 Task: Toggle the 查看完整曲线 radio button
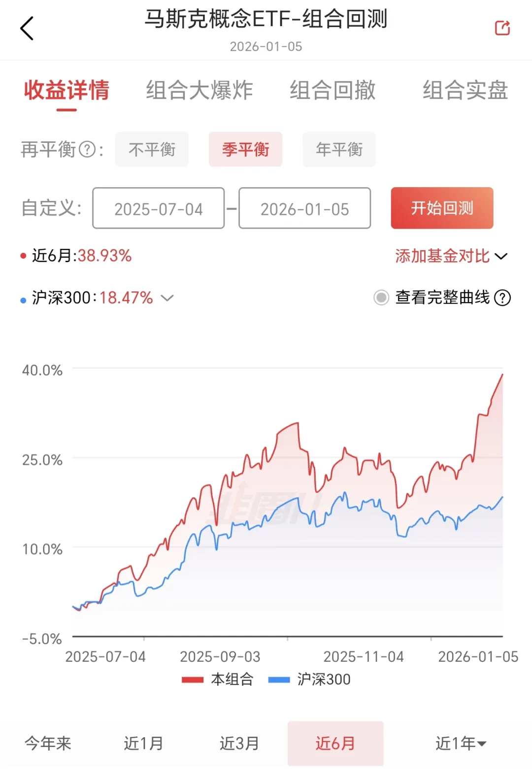point(381,298)
